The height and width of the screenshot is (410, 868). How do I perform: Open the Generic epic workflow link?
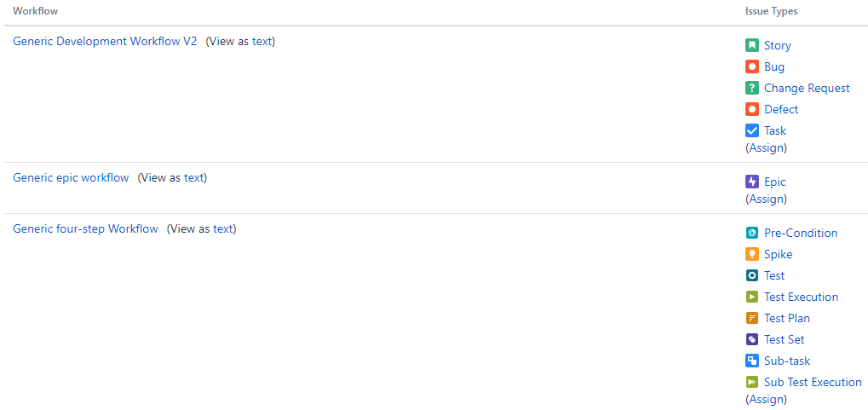pyautogui.click(x=71, y=178)
